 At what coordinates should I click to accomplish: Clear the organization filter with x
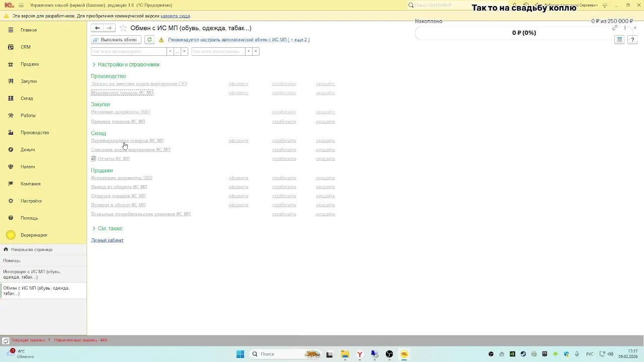tap(184, 51)
